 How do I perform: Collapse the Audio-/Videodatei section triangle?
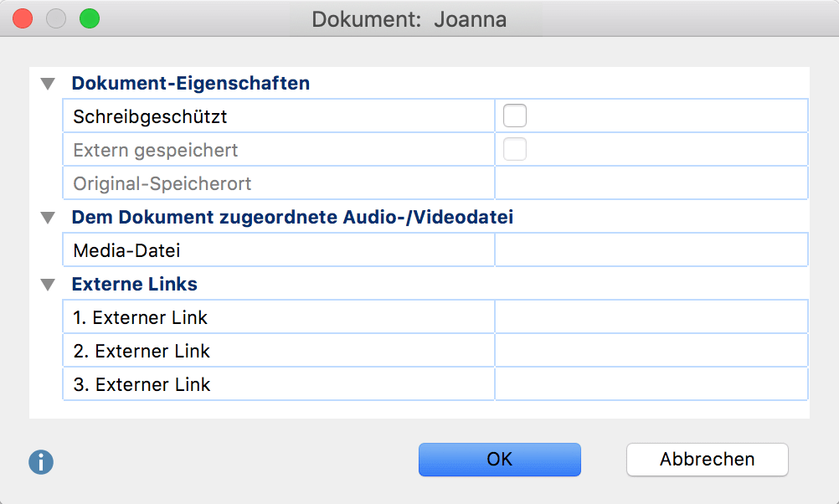click(48, 217)
